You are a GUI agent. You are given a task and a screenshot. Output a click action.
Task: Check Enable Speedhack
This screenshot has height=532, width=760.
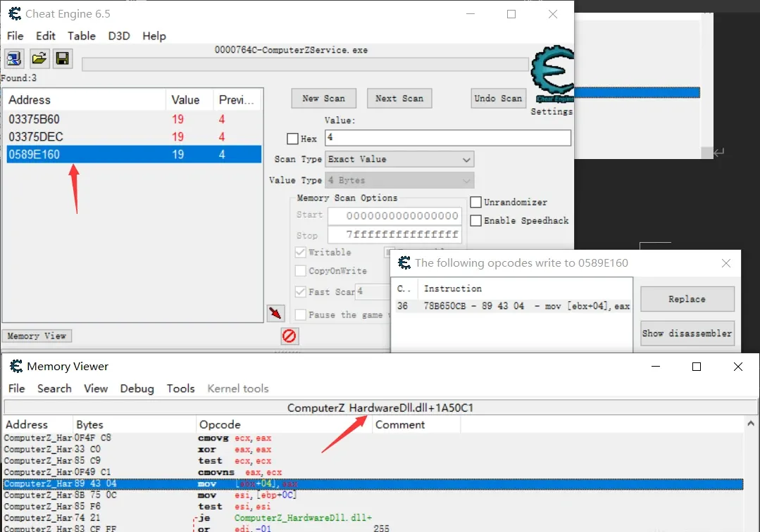476,221
